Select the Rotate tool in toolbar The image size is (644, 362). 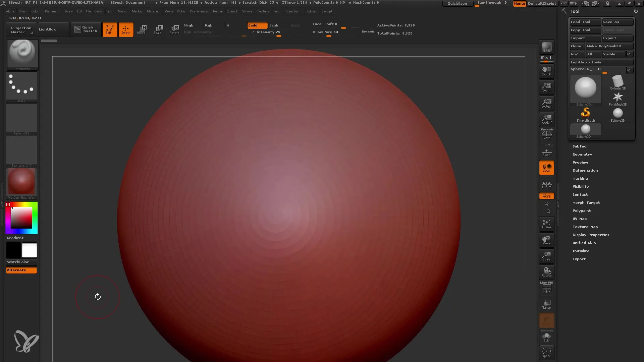175,29
